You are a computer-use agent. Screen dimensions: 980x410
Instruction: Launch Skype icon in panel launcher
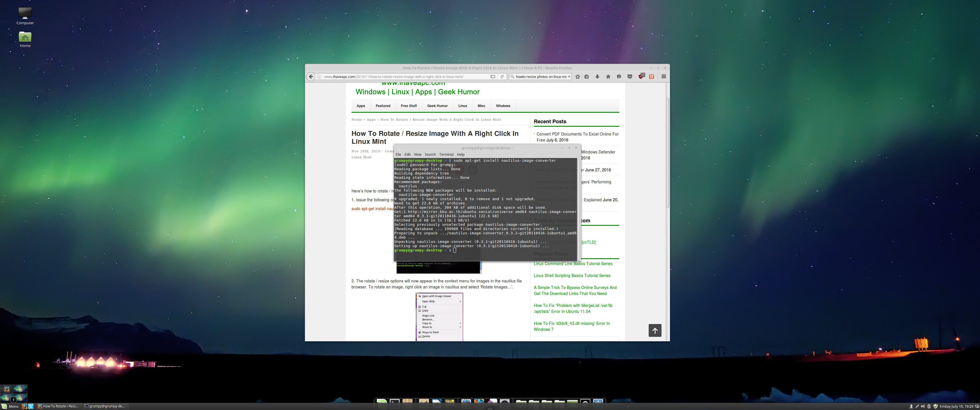(31, 406)
